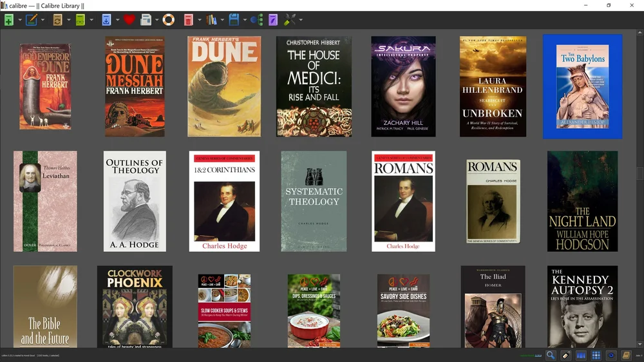This screenshot has height=362, width=644.
Task: Select the red-banner Romans Charles Hodge cover
Action: [x=403, y=201]
